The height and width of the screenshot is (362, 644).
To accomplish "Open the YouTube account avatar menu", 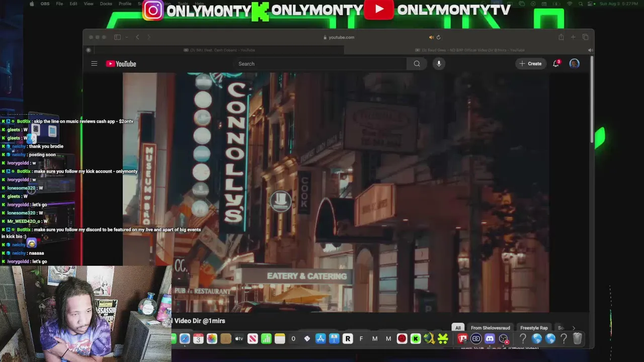I will 574,64.
